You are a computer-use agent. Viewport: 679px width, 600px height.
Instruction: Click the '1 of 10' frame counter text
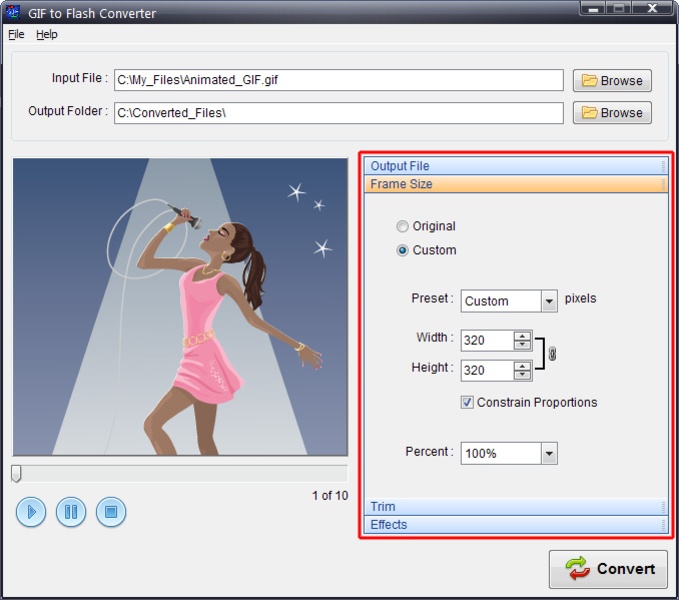coord(330,496)
